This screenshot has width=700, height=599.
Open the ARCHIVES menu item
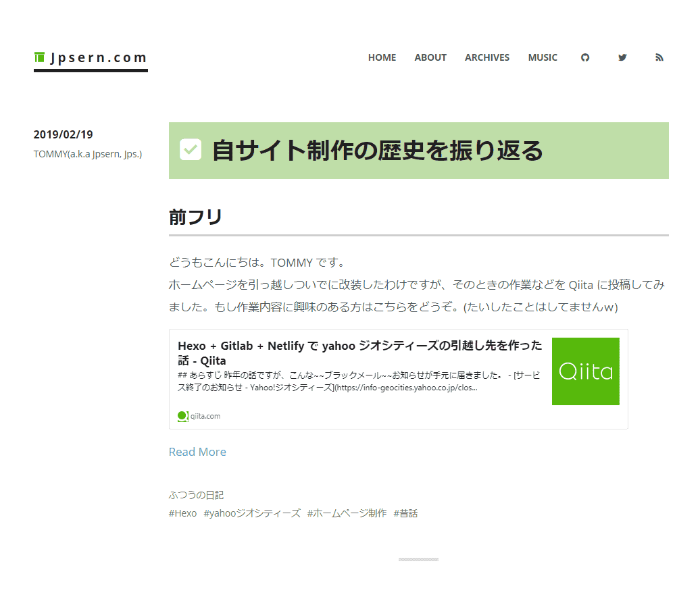(x=487, y=57)
